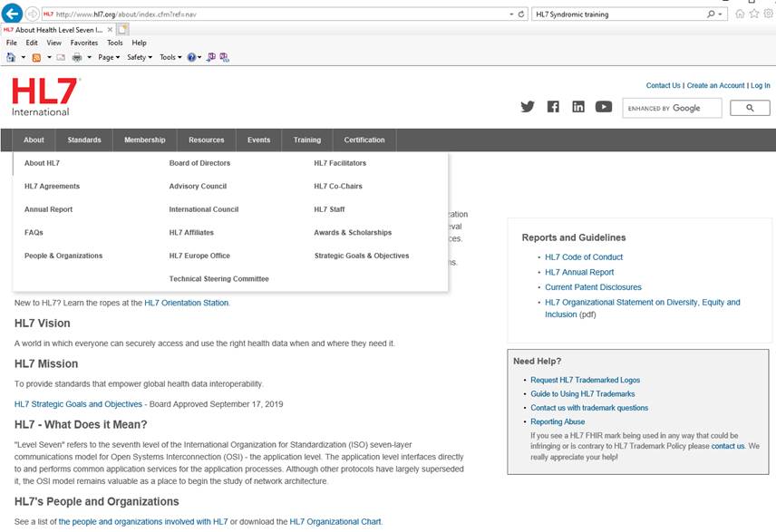The width and height of the screenshot is (776, 532).
Task: Open the HL7 Organizational Chart link
Action: click(335, 522)
